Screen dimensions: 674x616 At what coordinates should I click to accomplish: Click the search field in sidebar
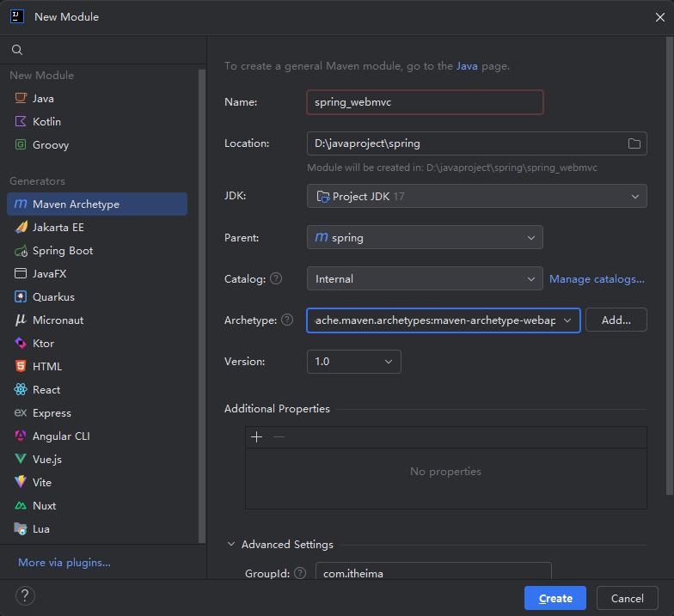pyautogui.click(x=103, y=50)
